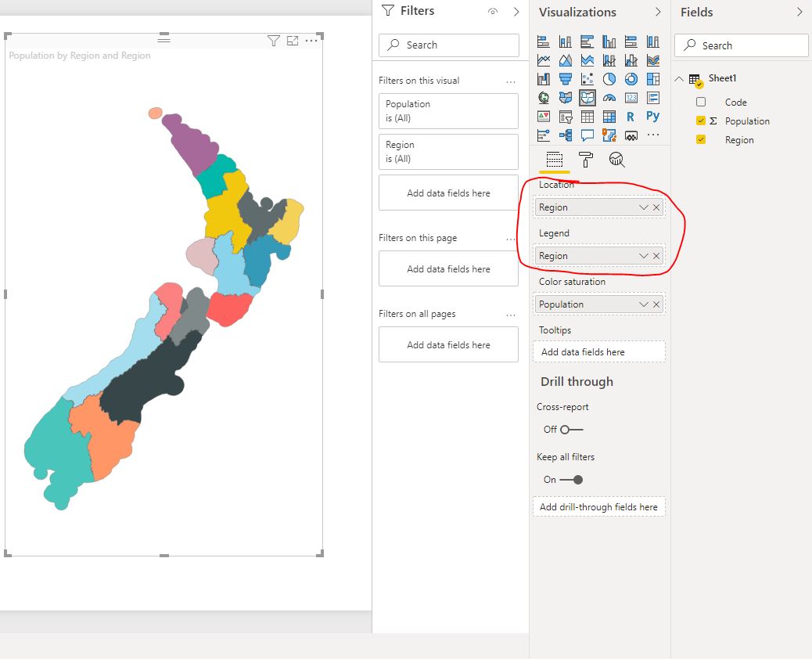Pick the Line chart visual
The width and height of the screenshot is (812, 659).
click(x=543, y=60)
